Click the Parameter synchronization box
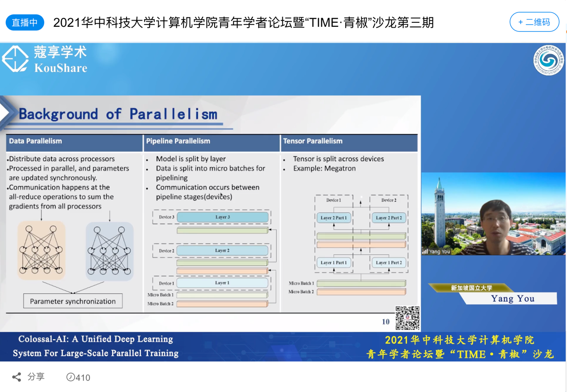This screenshot has height=392, width=567. (73, 301)
